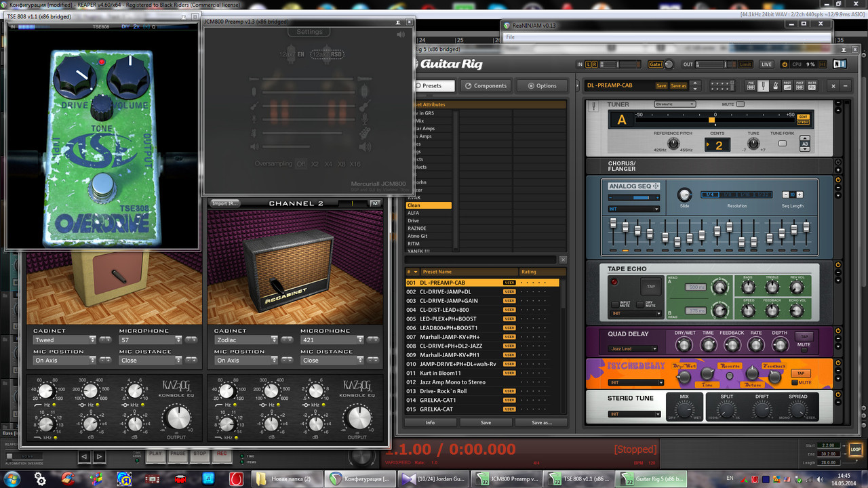Click the Tape Echo TAP button

click(x=651, y=287)
